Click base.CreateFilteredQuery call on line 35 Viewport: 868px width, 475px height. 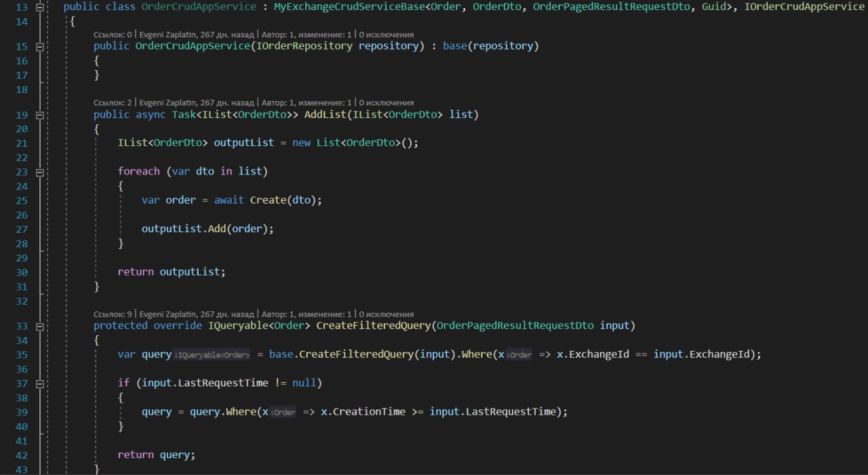pos(362,355)
